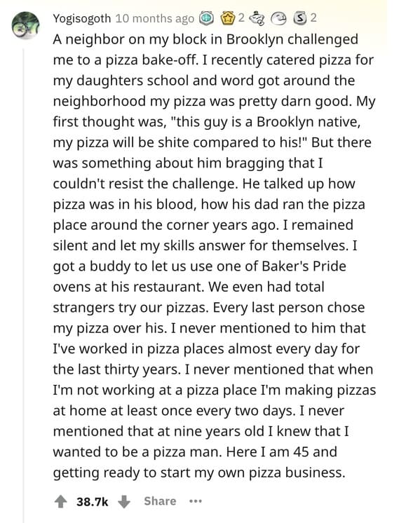Click the Silver S award badge
Viewport: 420px width, 523px height.
click(x=299, y=18)
